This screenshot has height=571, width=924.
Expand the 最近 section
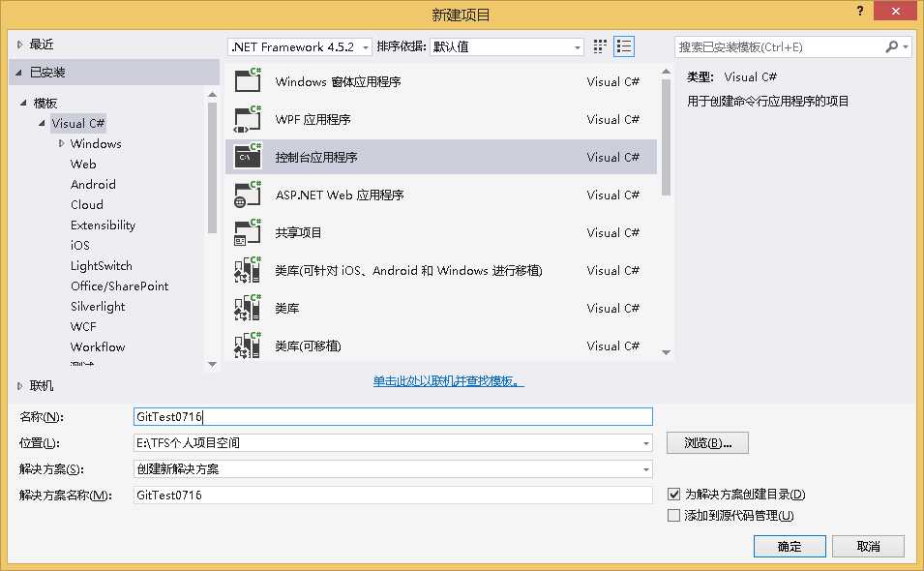click(x=19, y=45)
